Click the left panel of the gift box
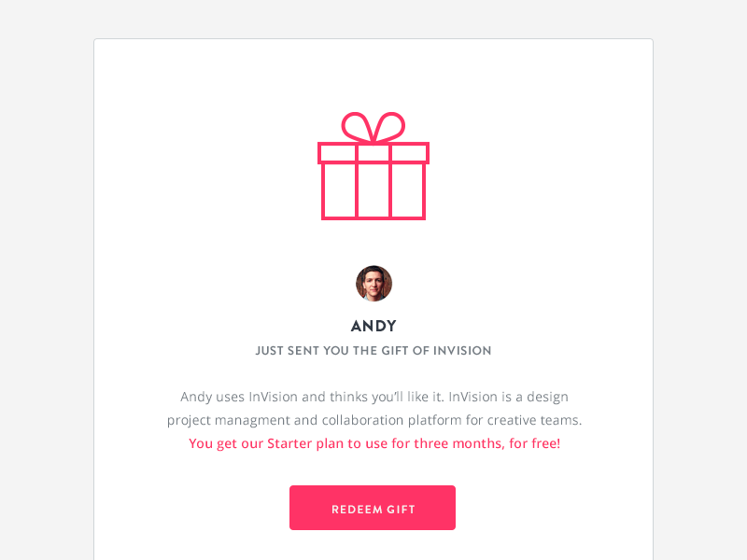Viewport: 747px width, 560px height. pos(339,190)
